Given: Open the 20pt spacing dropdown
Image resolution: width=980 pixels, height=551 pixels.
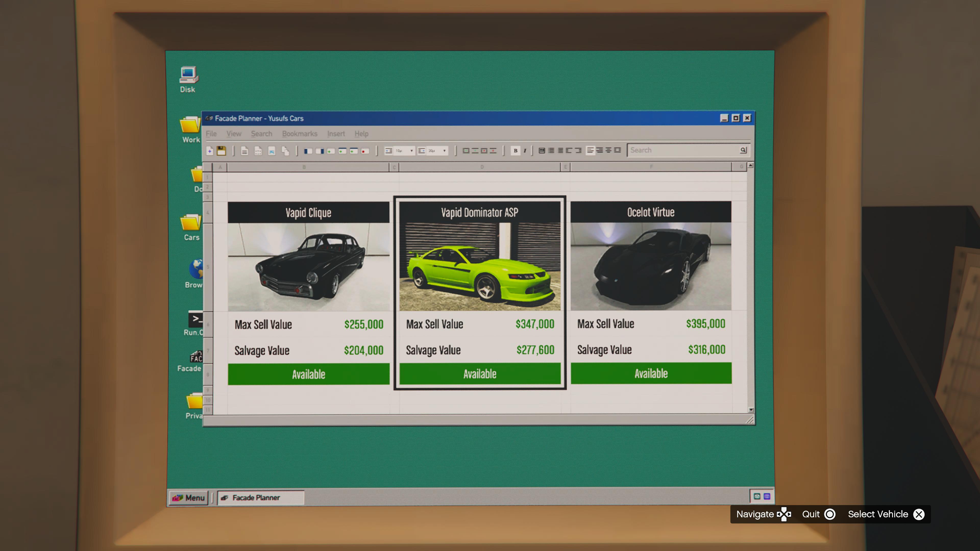Looking at the screenshot, I should (444, 151).
